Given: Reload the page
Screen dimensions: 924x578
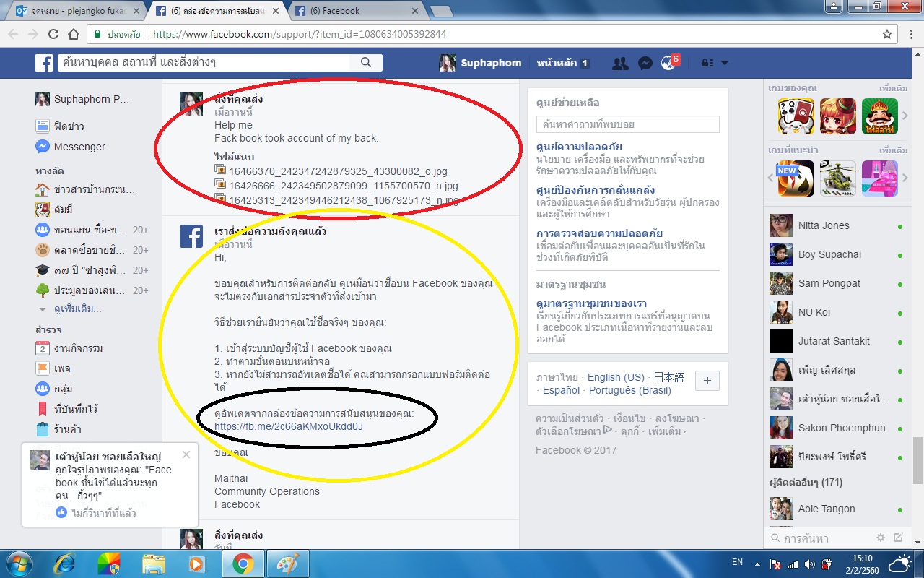Looking at the screenshot, I should (53, 34).
